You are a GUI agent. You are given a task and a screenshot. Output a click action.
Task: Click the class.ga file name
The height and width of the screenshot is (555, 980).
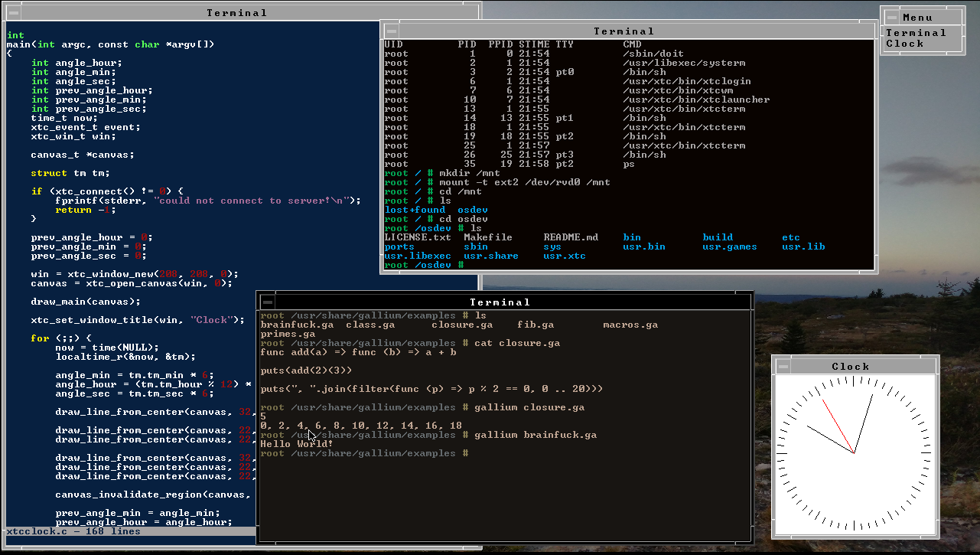pos(370,325)
